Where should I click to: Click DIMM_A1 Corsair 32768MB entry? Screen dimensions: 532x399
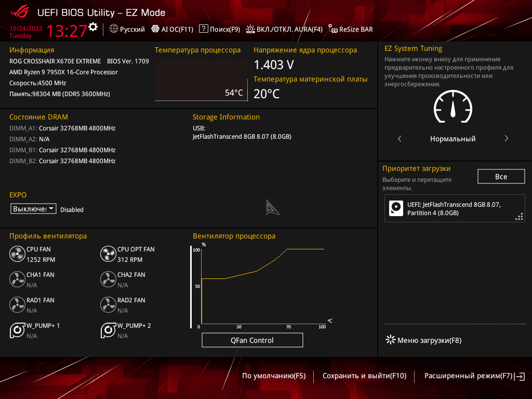(x=62, y=128)
